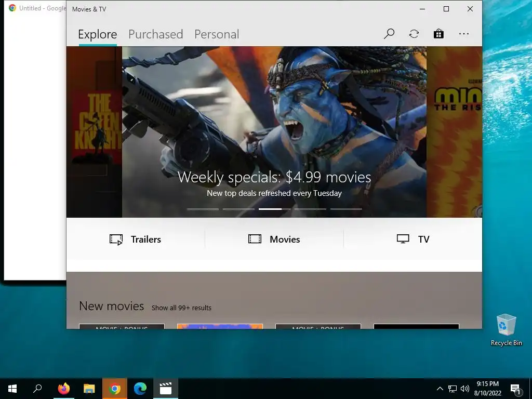
Task: Launch Firefox from the taskbar
Action: [x=63, y=389]
